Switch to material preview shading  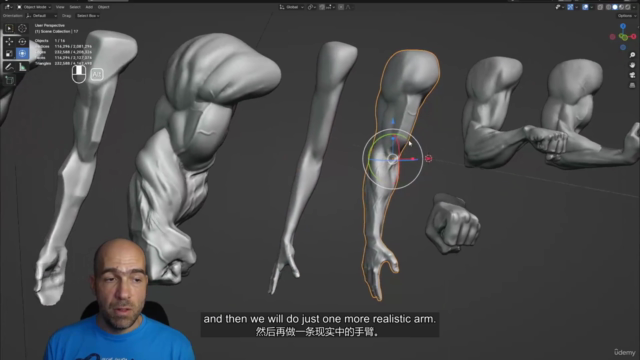tap(621, 7)
